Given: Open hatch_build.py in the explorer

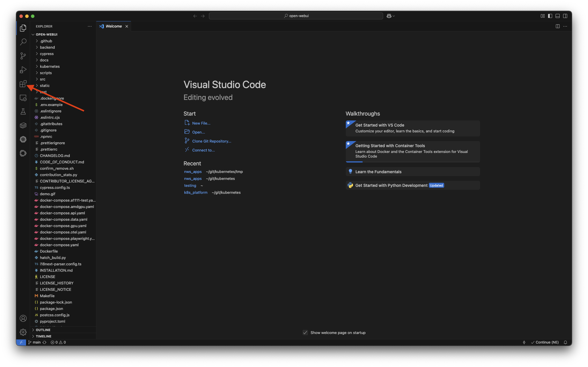Looking at the screenshot, I should (63, 258).
